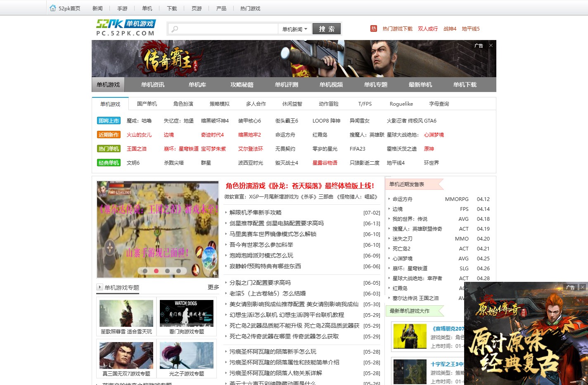Click 更多 beside 单机游戏专题
Image resolution: width=588 pixels, height=385 pixels.
pyautogui.click(x=213, y=287)
